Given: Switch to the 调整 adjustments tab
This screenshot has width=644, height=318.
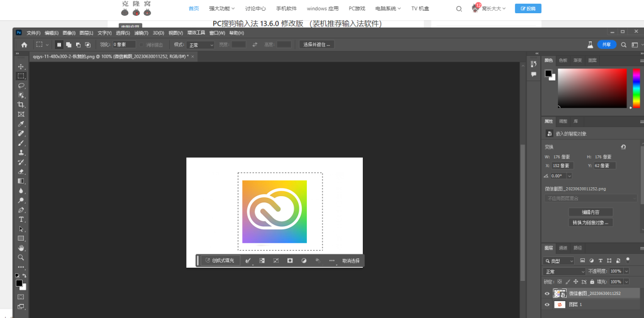Looking at the screenshot, I should pos(563,121).
